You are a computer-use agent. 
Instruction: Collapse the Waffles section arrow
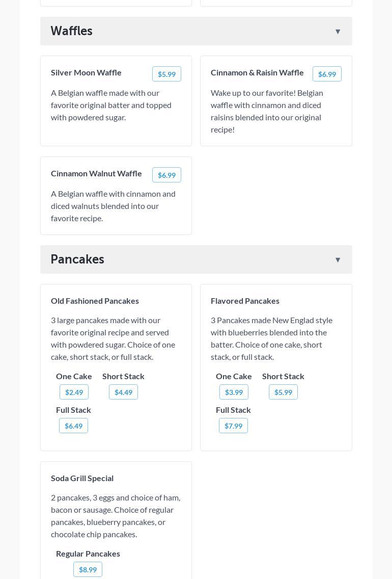(338, 32)
